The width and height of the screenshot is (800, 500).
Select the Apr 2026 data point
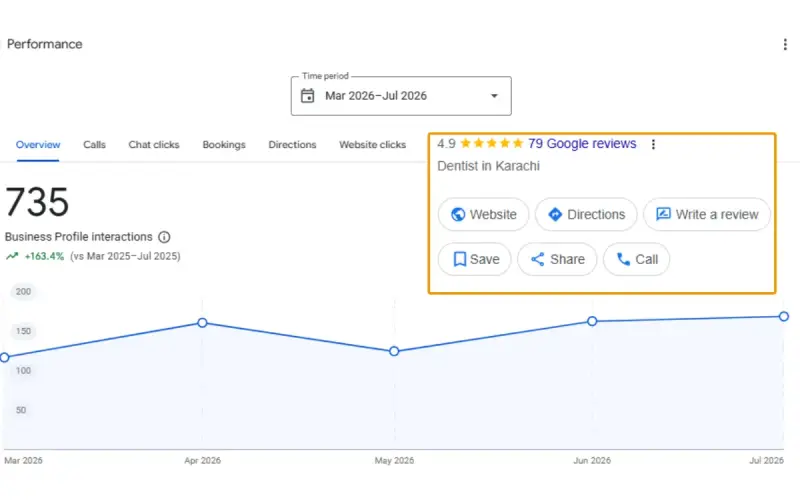[203, 323]
